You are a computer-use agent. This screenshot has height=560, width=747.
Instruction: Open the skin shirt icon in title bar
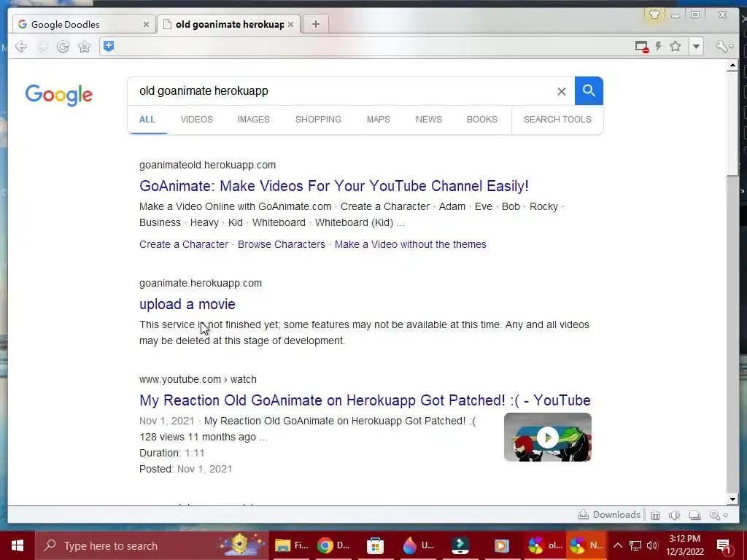click(654, 15)
